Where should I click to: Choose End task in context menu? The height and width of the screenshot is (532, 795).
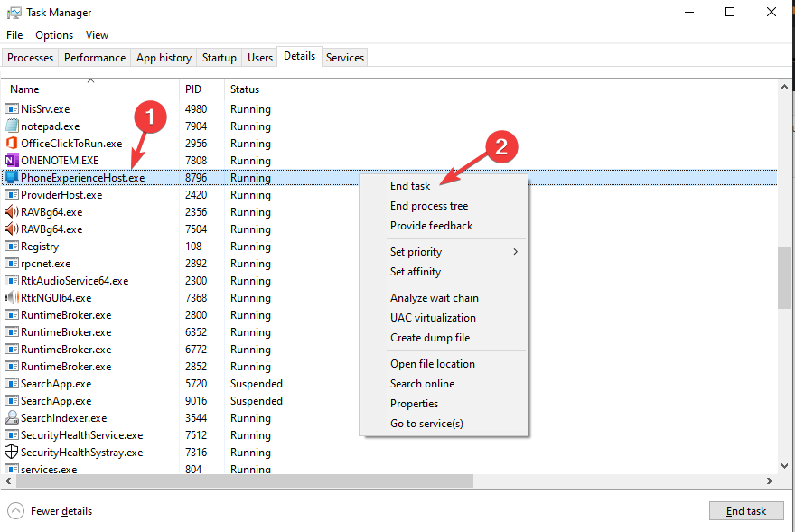410,186
